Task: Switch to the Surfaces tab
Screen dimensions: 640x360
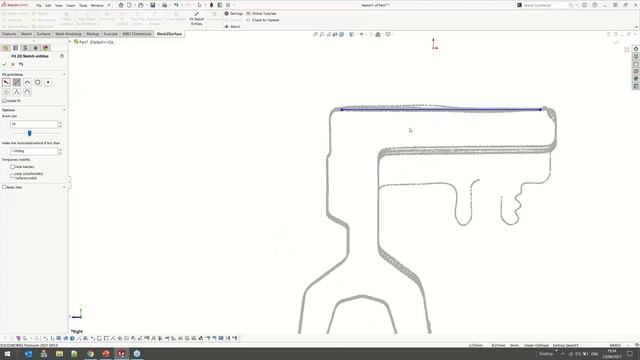Action: tap(44, 34)
